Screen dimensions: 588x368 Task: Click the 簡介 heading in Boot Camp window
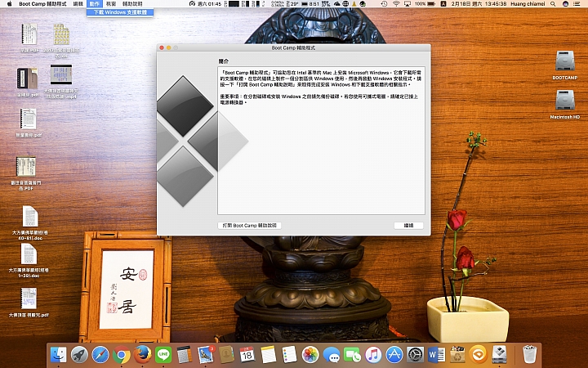pos(224,61)
